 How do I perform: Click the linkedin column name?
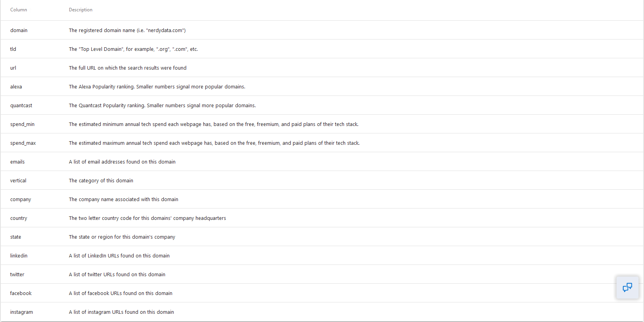pos(19,255)
